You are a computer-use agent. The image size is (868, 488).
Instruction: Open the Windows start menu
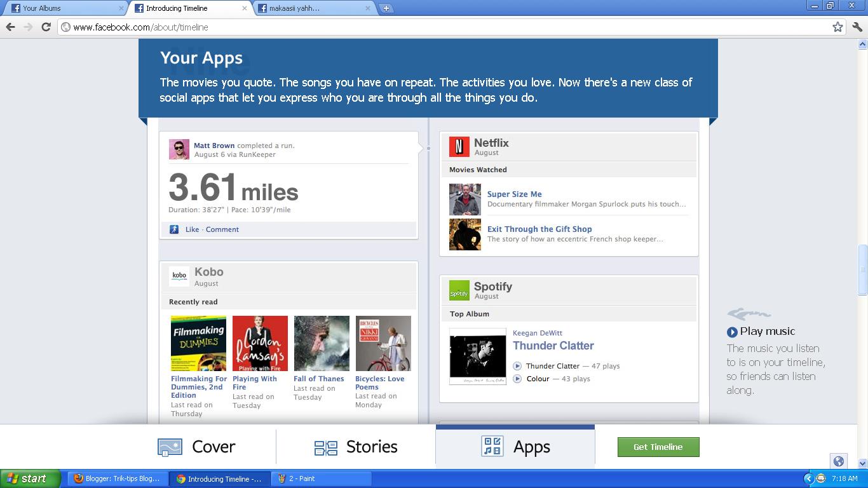pyautogui.click(x=30, y=478)
